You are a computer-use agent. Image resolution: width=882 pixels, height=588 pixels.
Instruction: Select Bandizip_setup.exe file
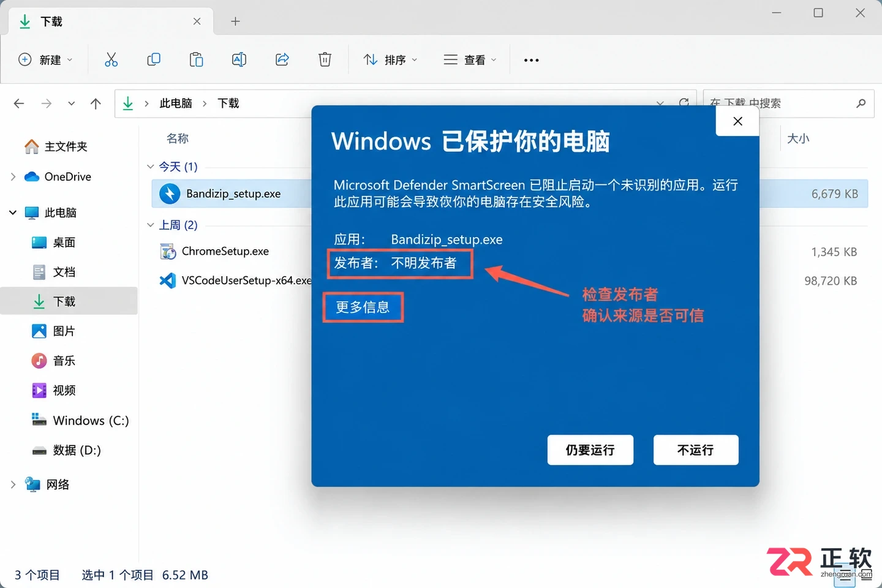point(233,194)
